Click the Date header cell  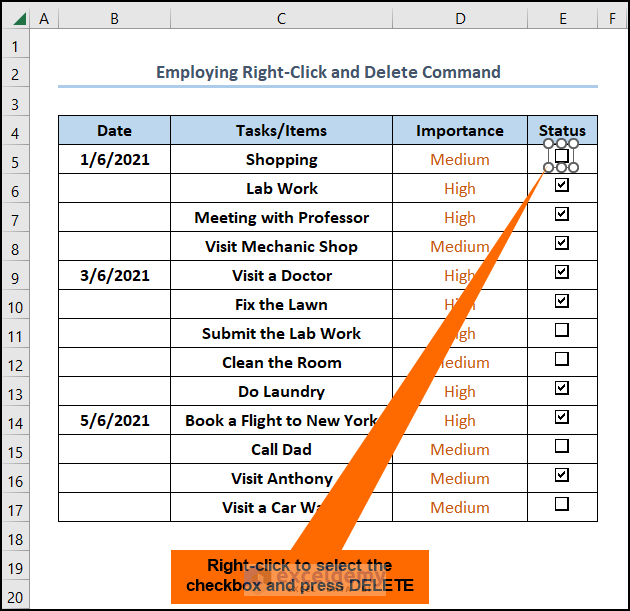pos(114,131)
